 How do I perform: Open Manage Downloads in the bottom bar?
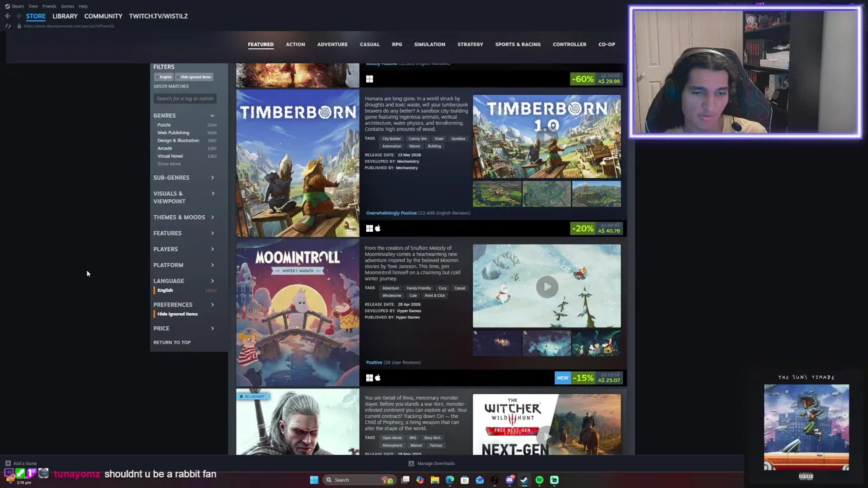coord(431,464)
